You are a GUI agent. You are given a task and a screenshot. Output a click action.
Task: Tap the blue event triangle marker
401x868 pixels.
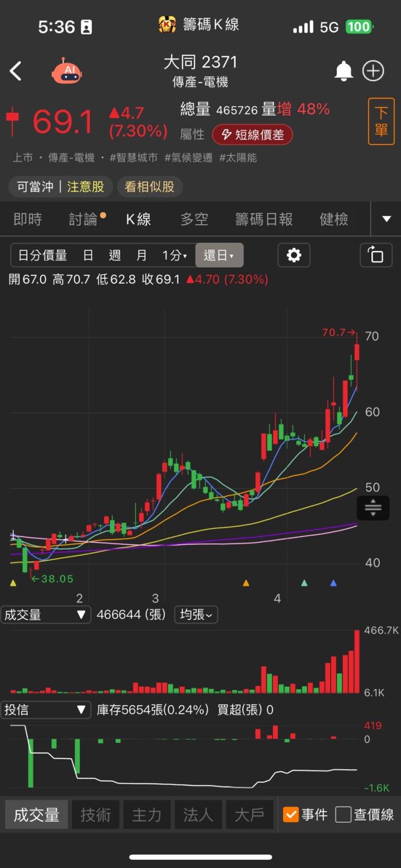point(333,583)
